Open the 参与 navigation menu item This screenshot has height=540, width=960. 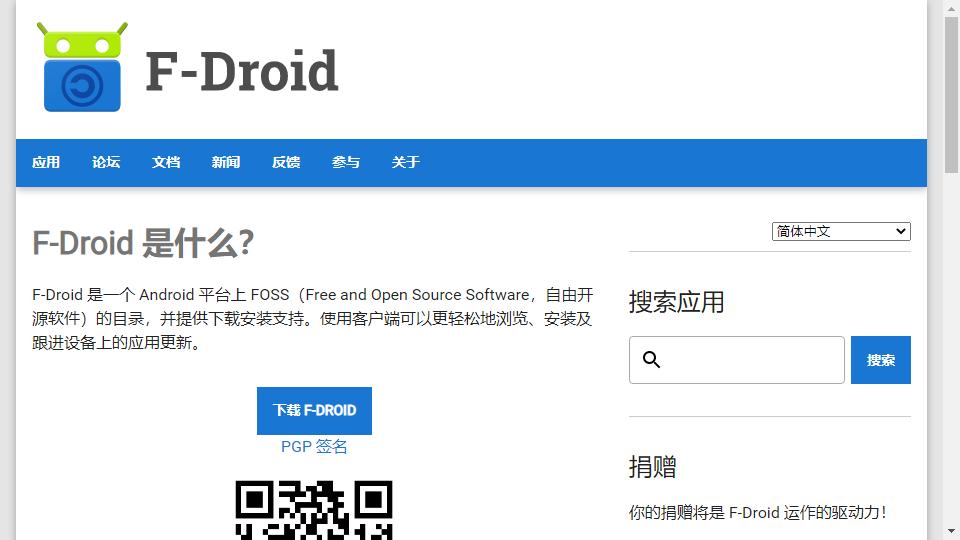(x=346, y=162)
